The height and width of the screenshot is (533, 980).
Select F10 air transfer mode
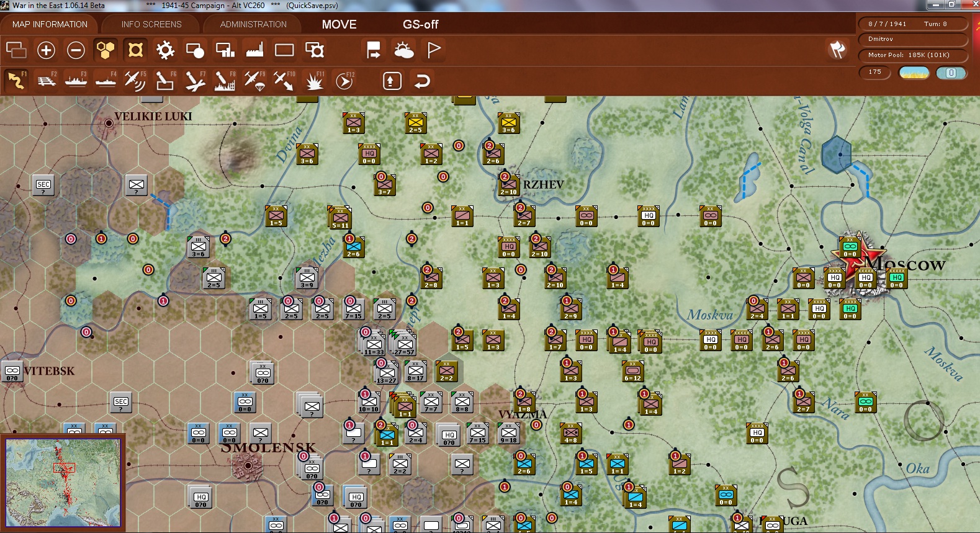(x=284, y=81)
